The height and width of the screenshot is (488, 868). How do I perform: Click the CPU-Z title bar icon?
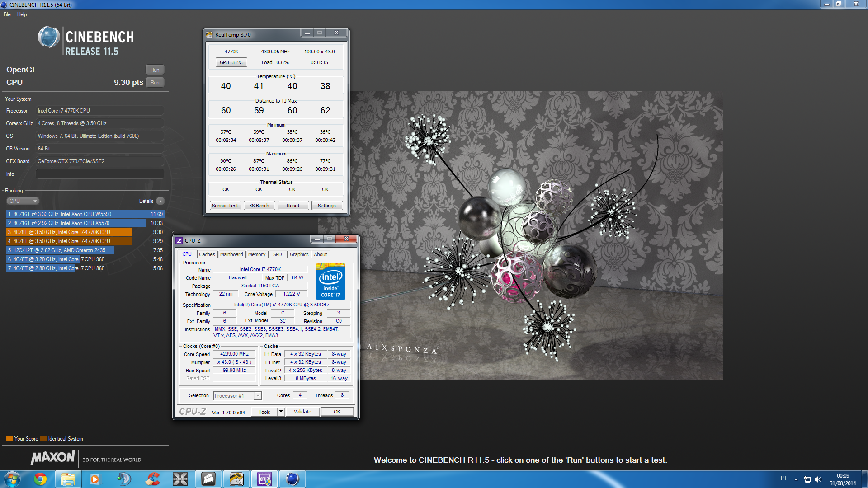179,241
